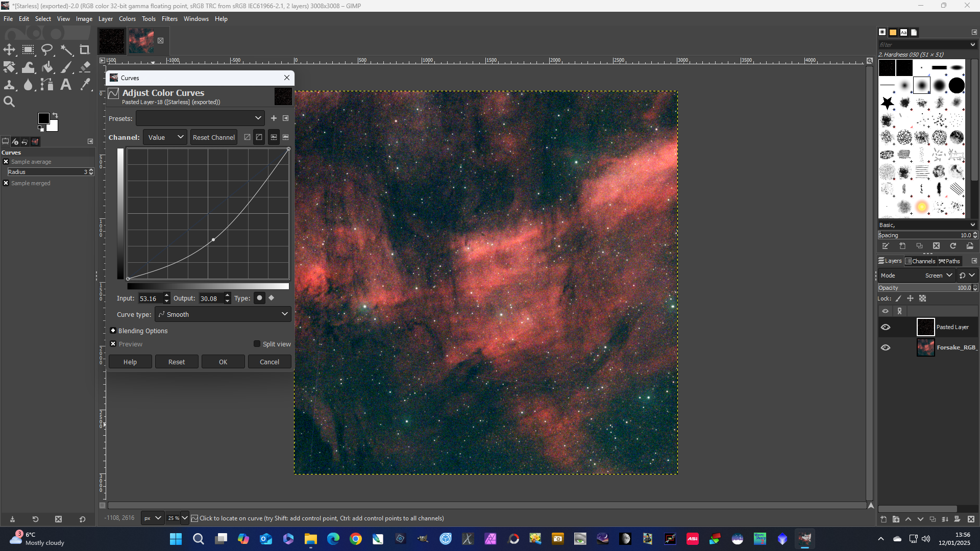The height and width of the screenshot is (551, 980).
Task: Open Google Chrome from the taskbar
Action: point(356,539)
